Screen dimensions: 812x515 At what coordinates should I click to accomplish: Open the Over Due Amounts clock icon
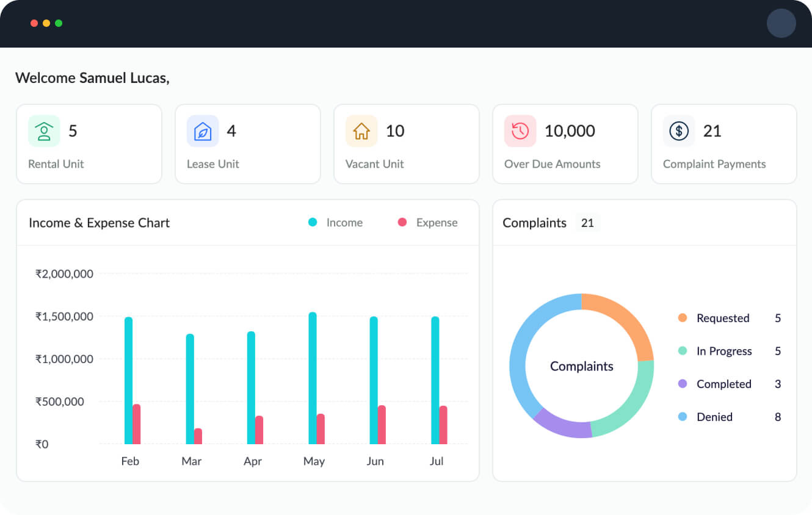520,131
